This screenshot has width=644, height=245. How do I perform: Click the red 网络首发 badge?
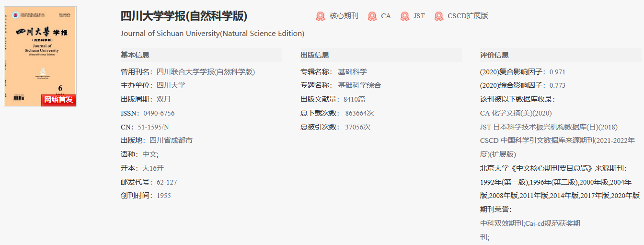click(58, 100)
